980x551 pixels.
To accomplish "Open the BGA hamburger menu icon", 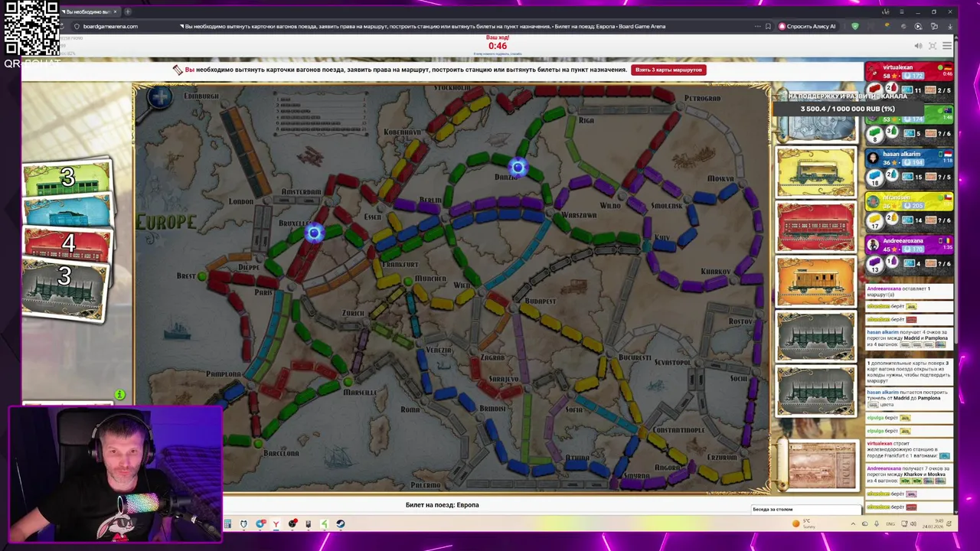I will tap(947, 46).
